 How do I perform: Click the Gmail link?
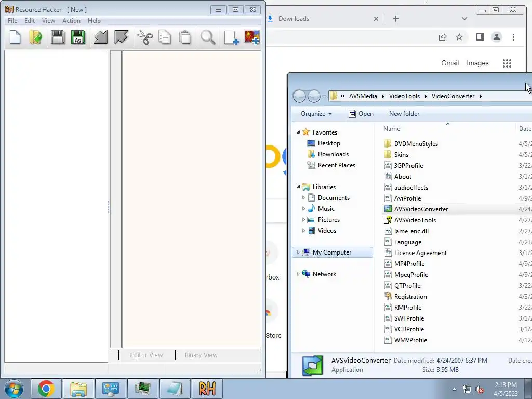tap(450, 63)
